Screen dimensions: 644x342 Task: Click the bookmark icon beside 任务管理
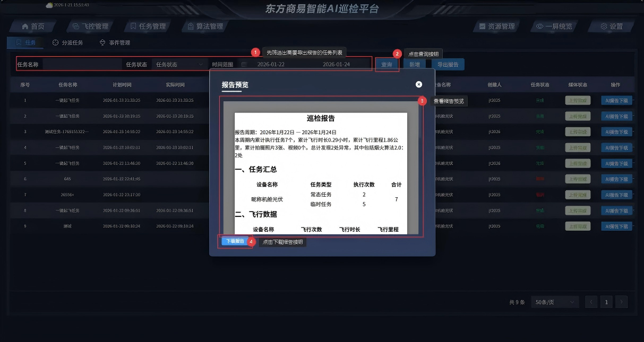[x=133, y=27]
